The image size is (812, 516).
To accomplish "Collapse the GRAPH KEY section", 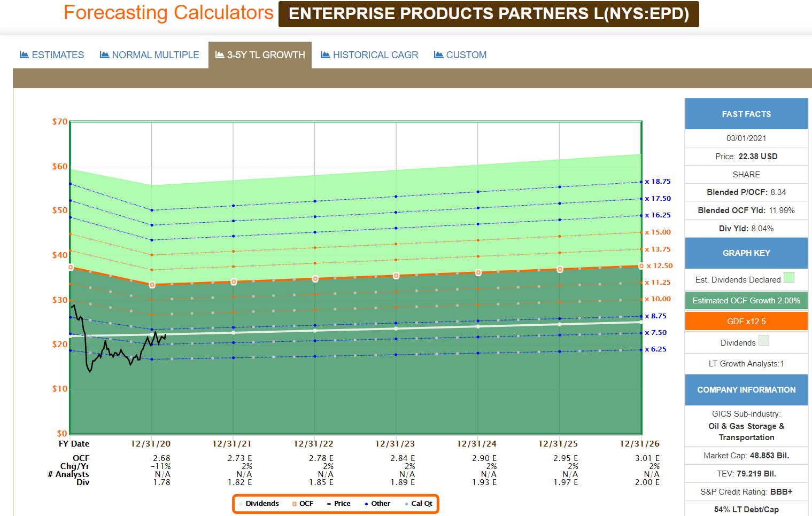I will click(746, 253).
